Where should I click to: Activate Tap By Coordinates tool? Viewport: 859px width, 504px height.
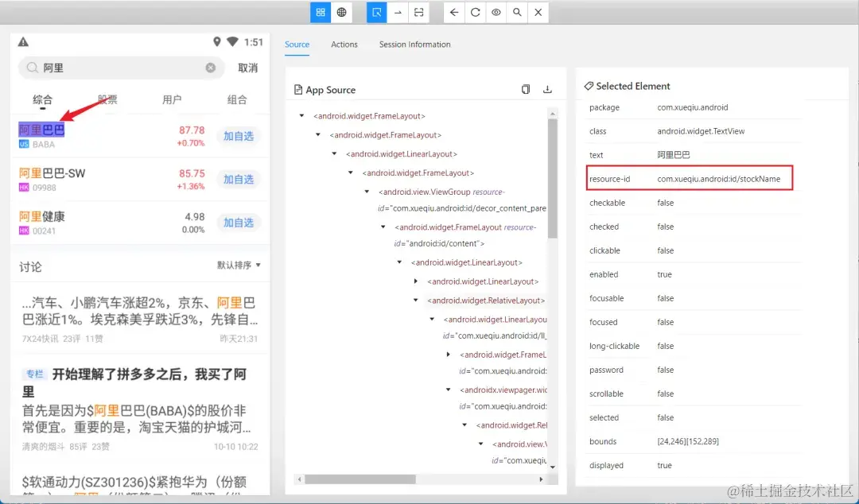tap(418, 12)
